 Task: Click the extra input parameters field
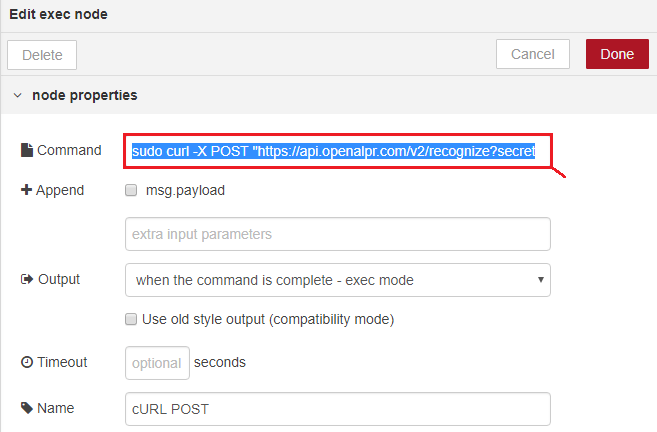[338, 234]
